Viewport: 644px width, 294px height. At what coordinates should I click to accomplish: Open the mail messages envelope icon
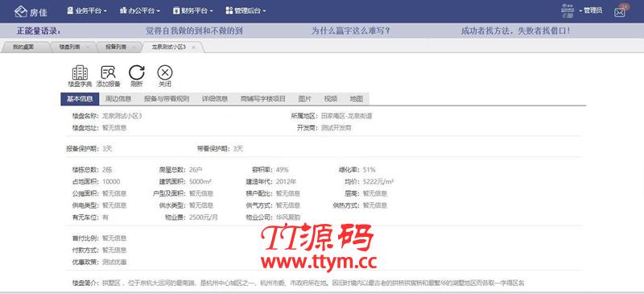pyautogui.click(x=619, y=12)
